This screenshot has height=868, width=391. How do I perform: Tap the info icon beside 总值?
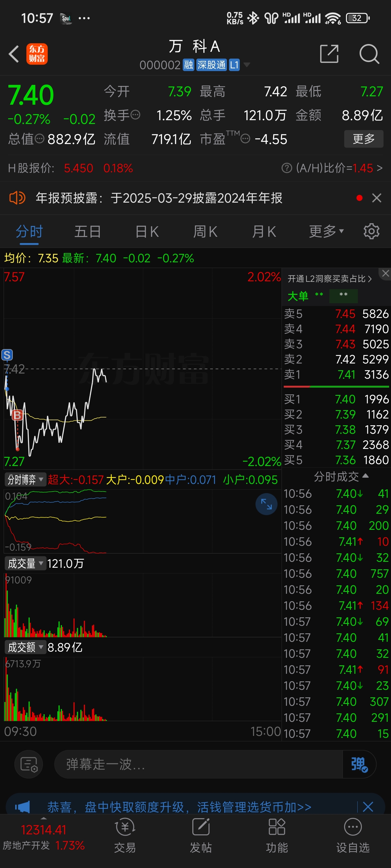pos(39,139)
